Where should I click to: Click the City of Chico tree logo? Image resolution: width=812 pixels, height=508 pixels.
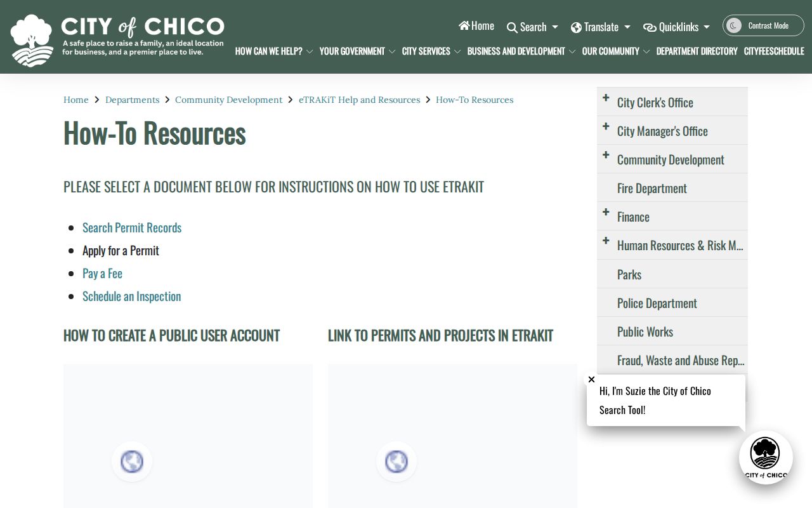(x=32, y=41)
